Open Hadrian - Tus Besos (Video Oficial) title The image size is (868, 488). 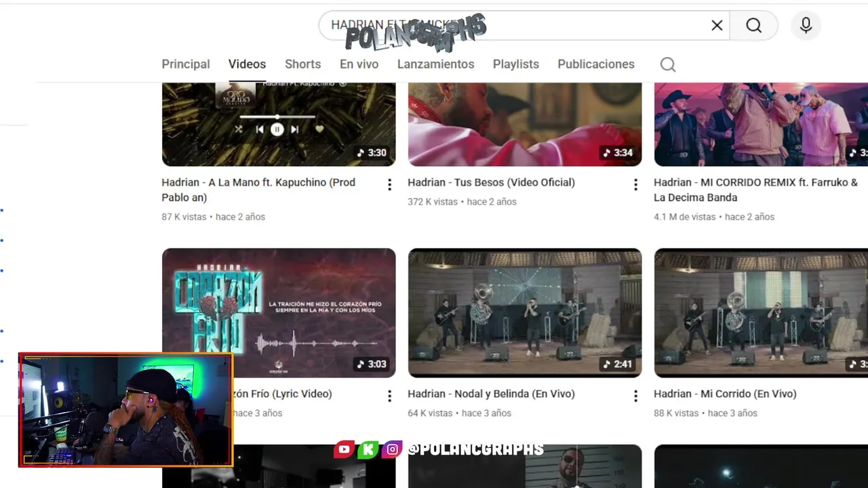tap(491, 182)
